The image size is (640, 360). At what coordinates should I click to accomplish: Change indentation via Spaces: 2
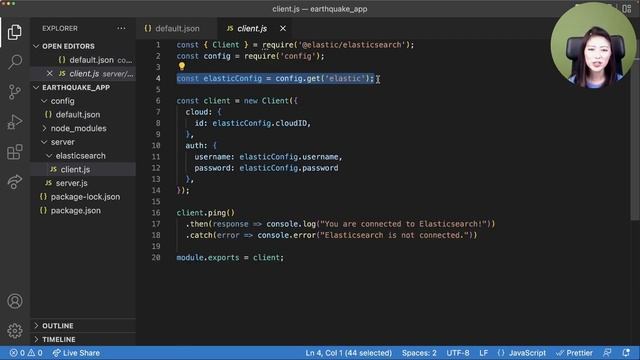point(419,353)
